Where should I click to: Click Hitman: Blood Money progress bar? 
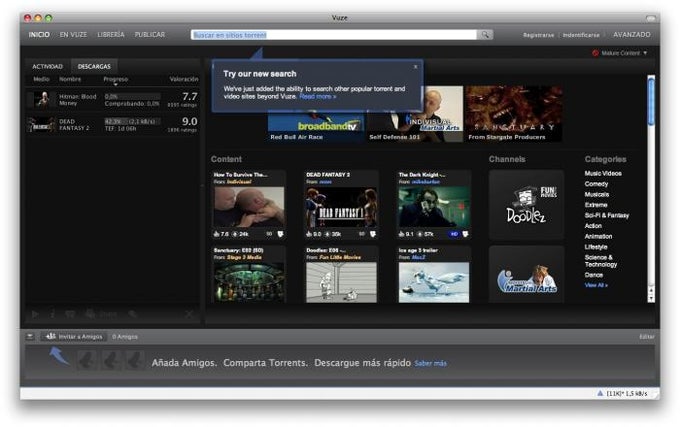coord(132,96)
